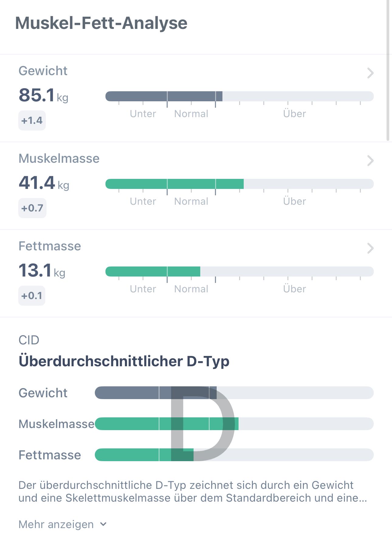Click the green Muskelmasse progress bar
This screenshot has height=536, width=392.
tap(239, 184)
